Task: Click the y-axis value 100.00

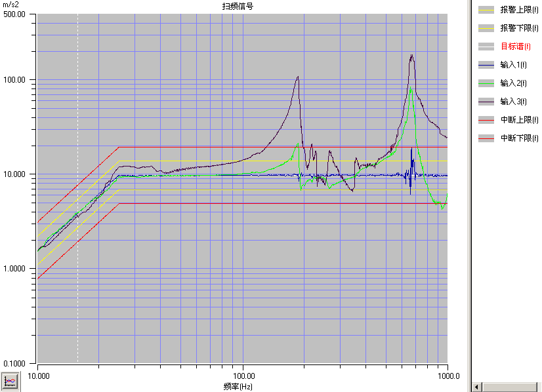Action: (14, 80)
